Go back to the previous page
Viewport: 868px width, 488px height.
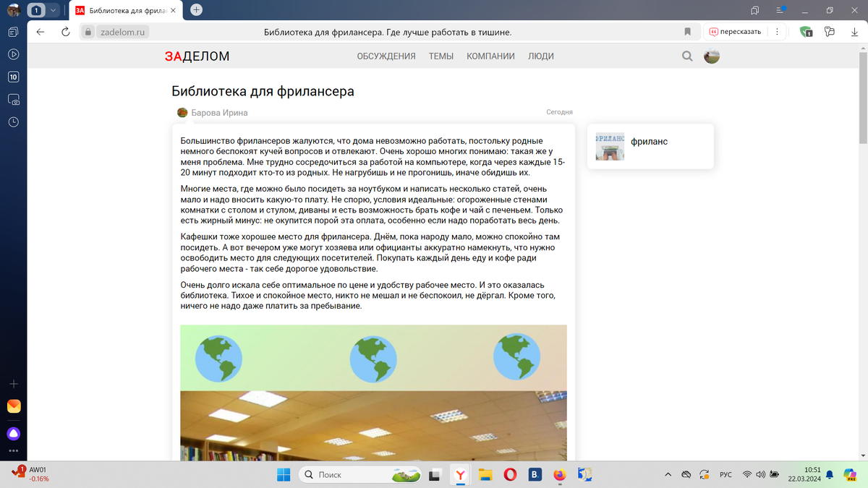41,32
